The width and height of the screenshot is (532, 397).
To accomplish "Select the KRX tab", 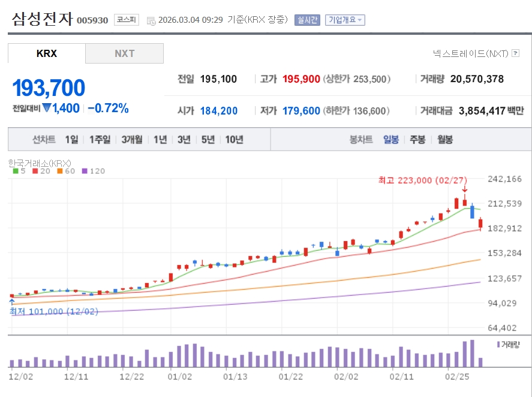I will [47, 53].
